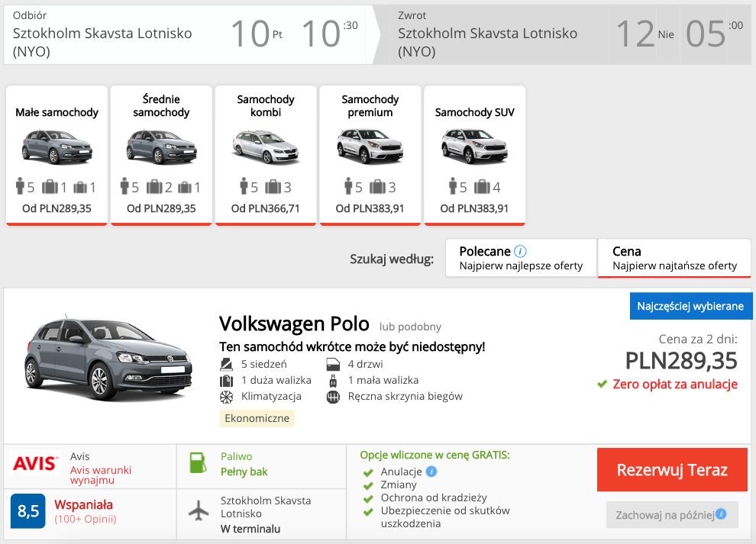The height and width of the screenshot is (544, 756).
Task: Click the Najczęściej wybierane badge
Action: [x=690, y=306]
